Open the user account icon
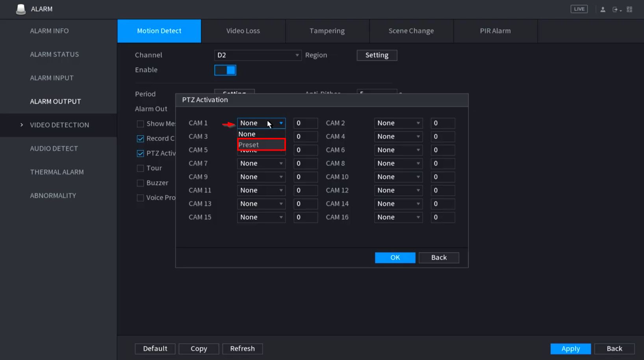Viewport: 644px width, 360px height. tap(603, 9)
